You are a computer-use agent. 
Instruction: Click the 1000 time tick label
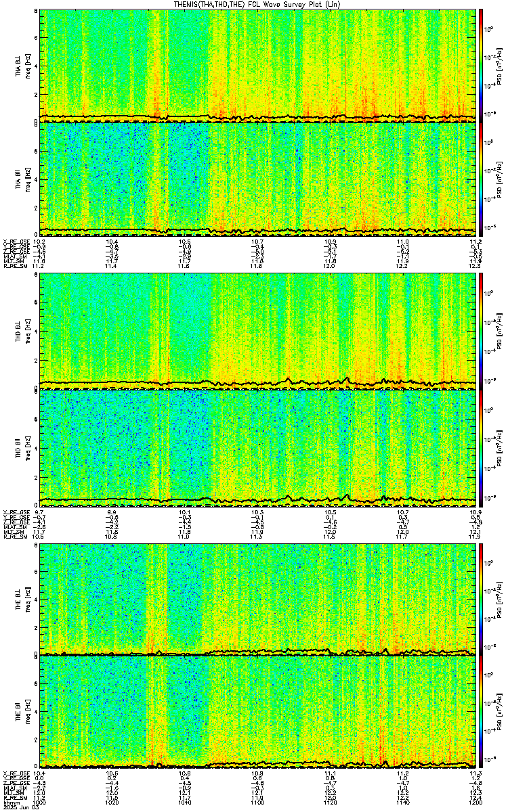[39, 803]
